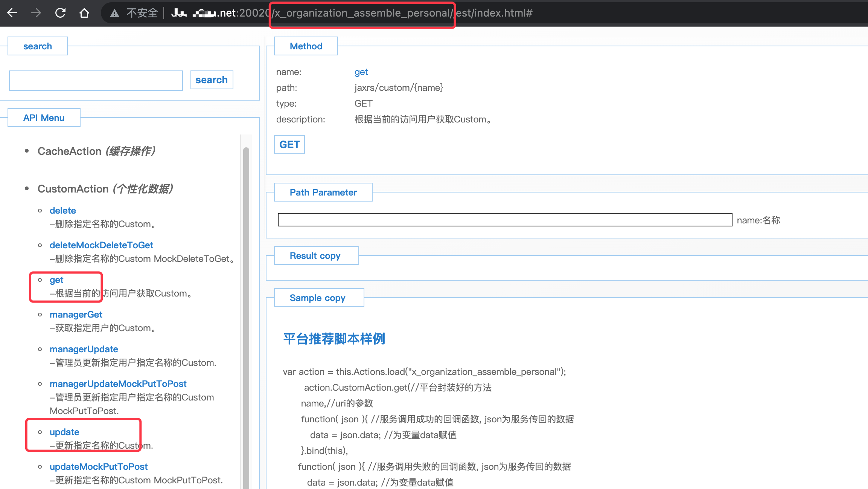The width and height of the screenshot is (868, 489).
Task: Click the name path parameter input
Action: pyautogui.click(x=505, y=220)
